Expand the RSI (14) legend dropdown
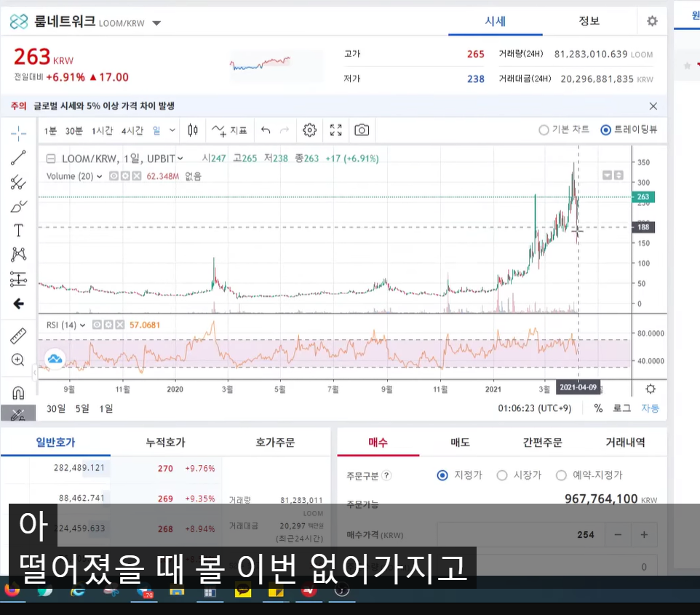The width and height of the screenshot is (700, 615). (83, 325)
